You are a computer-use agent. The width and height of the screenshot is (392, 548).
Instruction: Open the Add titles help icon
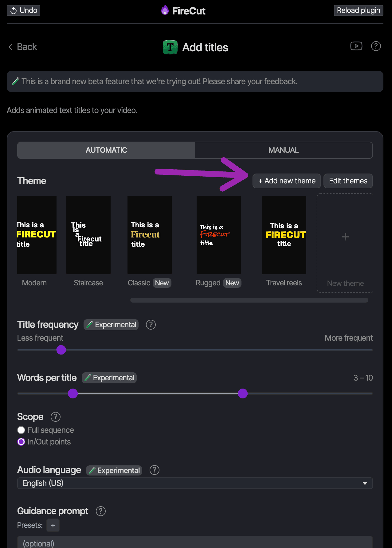(376, 46)
